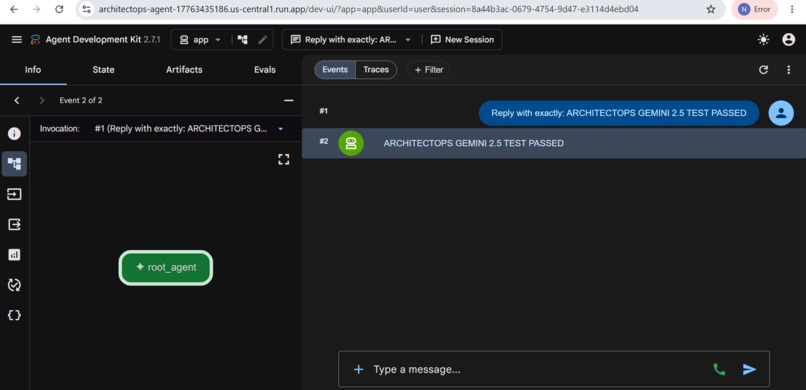Open the user account icon top right

point(789,40)
